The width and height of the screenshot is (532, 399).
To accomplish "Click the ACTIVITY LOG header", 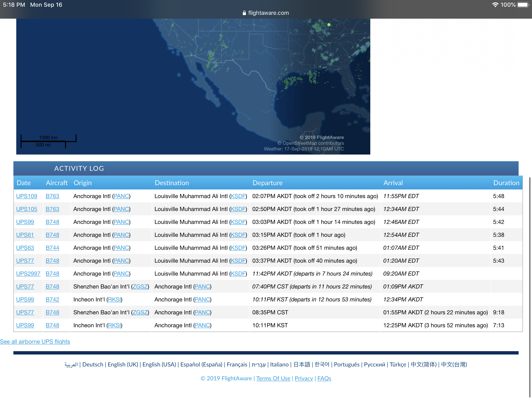I will coord(266,168).
